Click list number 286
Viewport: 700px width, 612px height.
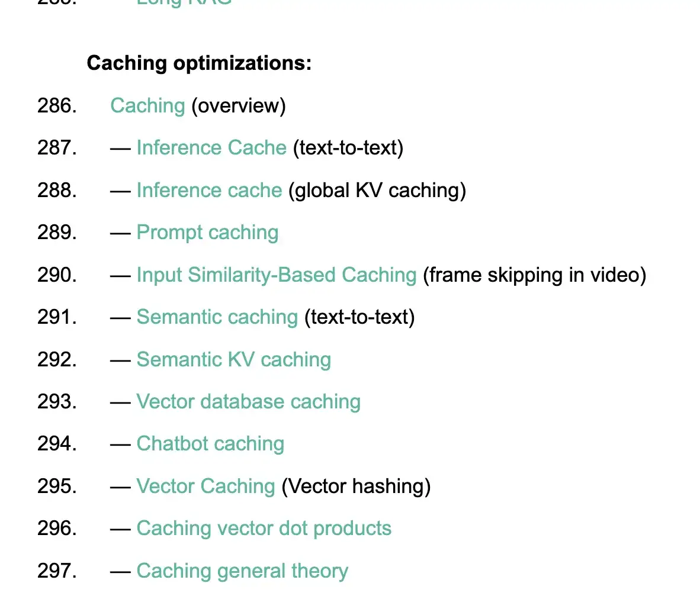pyautogui.click(x=57, y=106)
